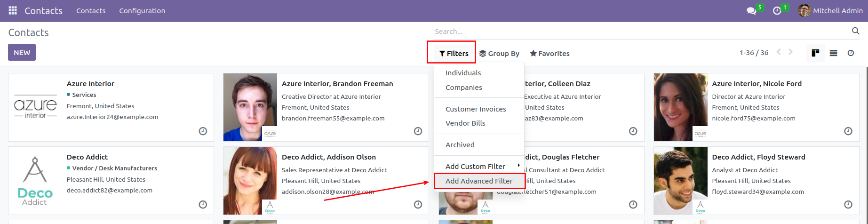Image resolution: width=868 pixels, height=224 pixels.
Task: Click activity clock on Addison Olson card
Action: [418, 205]
